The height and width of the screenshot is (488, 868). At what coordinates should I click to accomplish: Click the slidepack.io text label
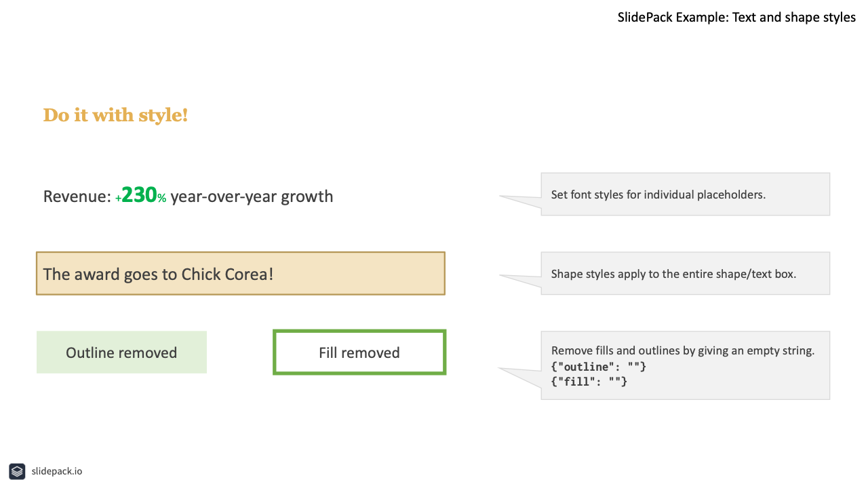[x=57, y=471]
